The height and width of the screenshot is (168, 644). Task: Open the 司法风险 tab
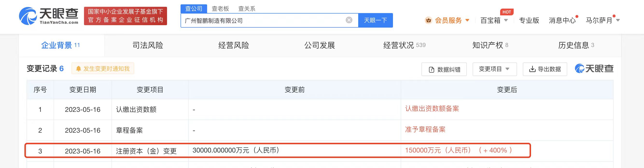(148, 45)
